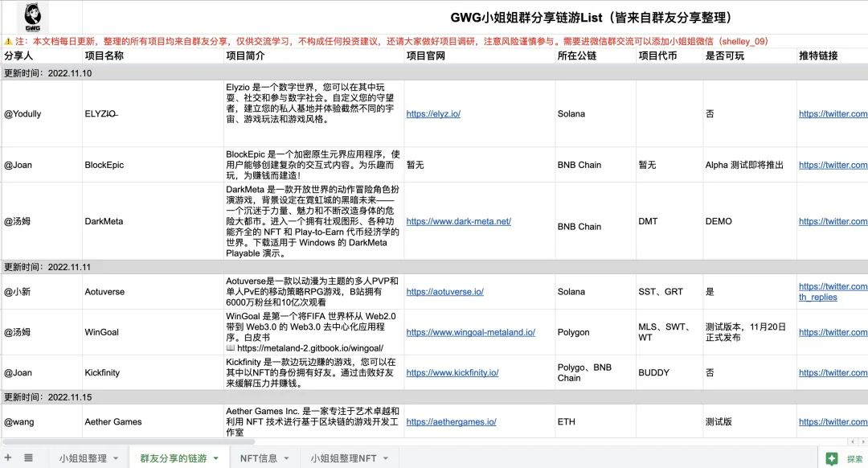Click the GWG logo image
The width and height of the screenshot is (868, 468).
point(33,18)
